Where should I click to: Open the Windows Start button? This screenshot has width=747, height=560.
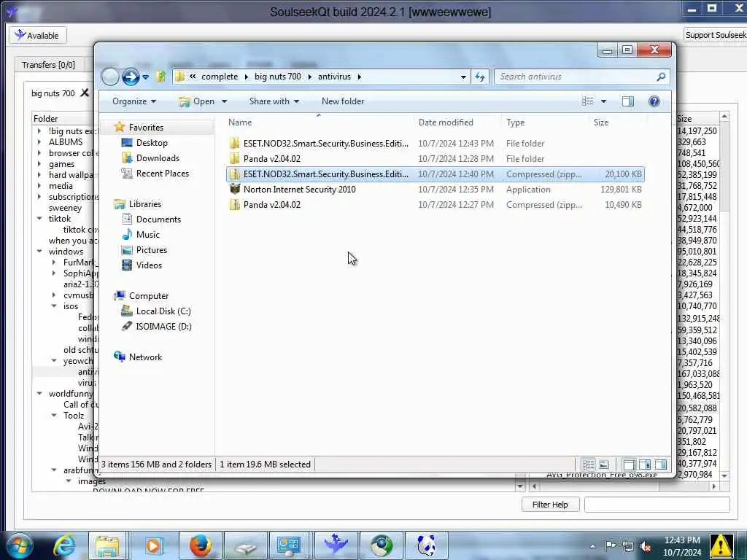18,545
